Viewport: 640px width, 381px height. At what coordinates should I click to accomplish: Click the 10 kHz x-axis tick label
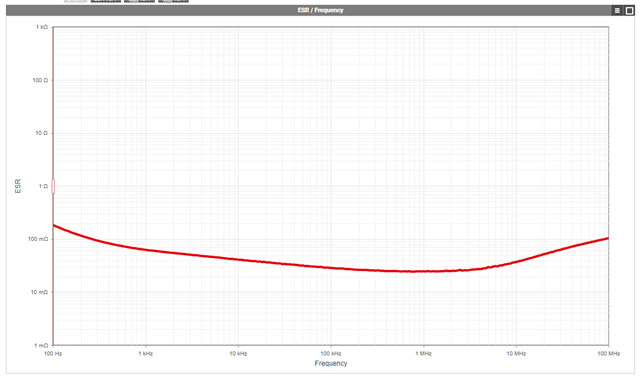coord(238,353)
